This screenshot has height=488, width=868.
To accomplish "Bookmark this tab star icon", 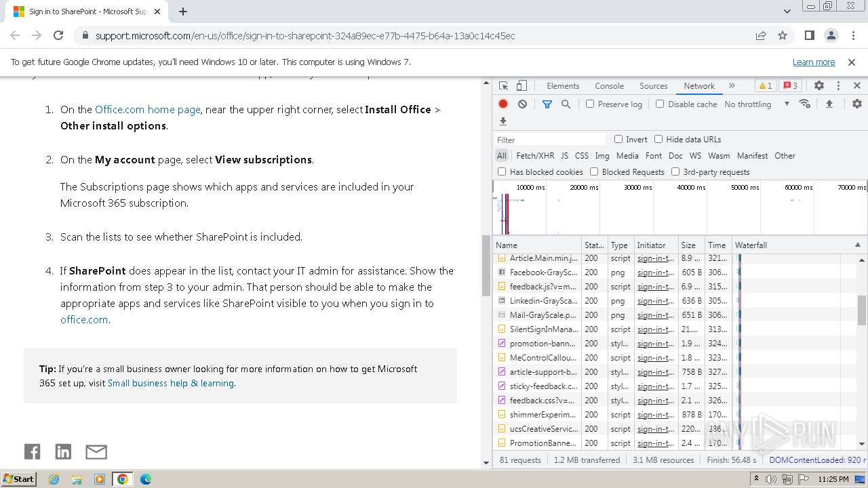I will (783, 36).
